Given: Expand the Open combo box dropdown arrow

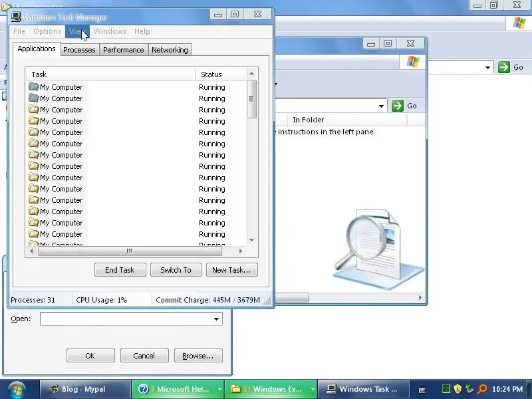Looking at the screenshot, I should point(217,319).
